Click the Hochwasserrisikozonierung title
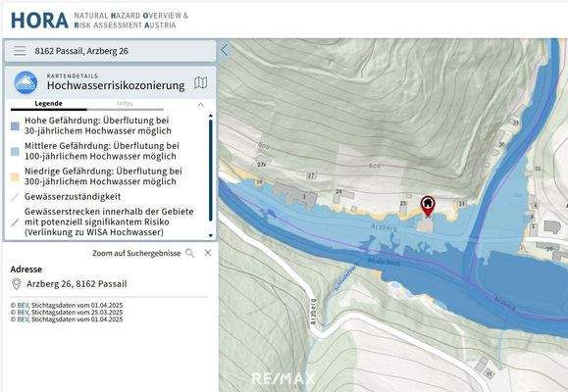Image resolution: width=568 pixels, height=392 pixels. tap(116, 86)
